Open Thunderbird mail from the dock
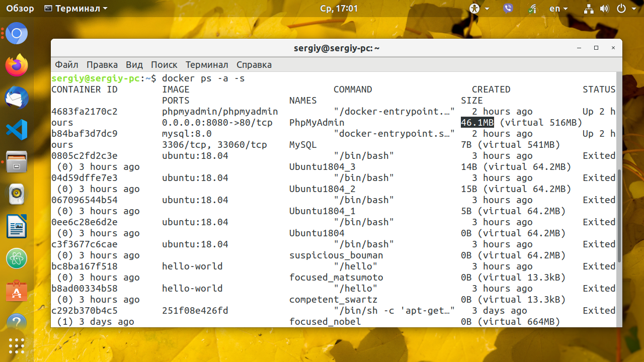The image size is (644, 362). 17,98
